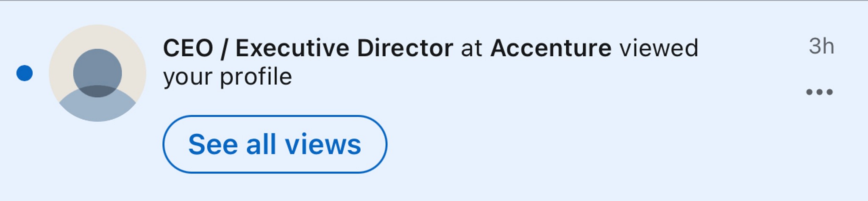Show more options via ellipsis icon
Screen dimensions: 868x201
point(819,92)
